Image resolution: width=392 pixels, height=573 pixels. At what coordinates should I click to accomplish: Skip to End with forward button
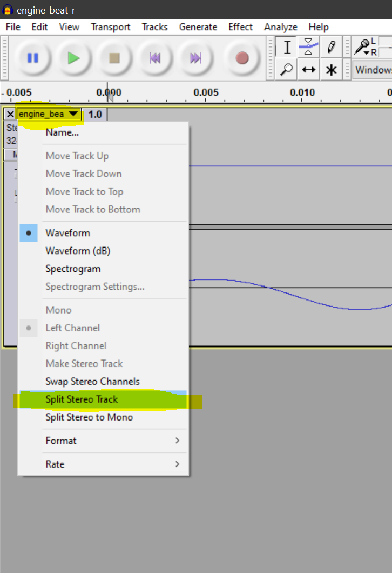tap(195, 58)
